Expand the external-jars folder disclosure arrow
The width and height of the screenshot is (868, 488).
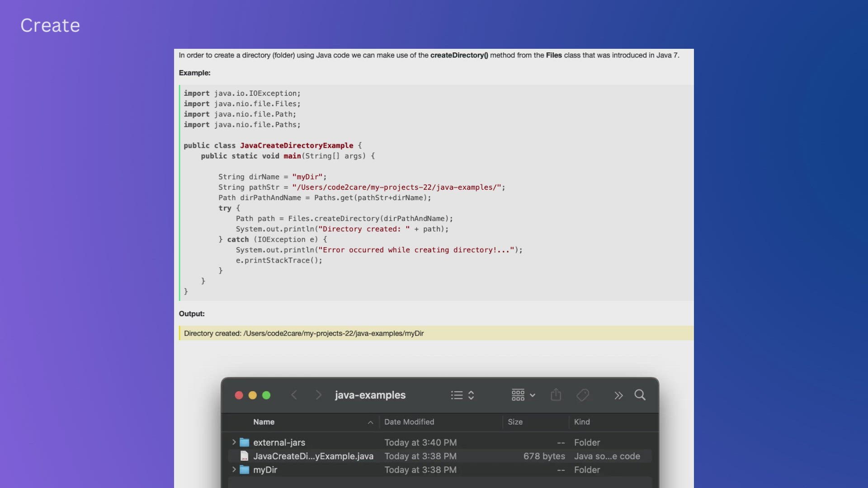click(x=234, y=442)
